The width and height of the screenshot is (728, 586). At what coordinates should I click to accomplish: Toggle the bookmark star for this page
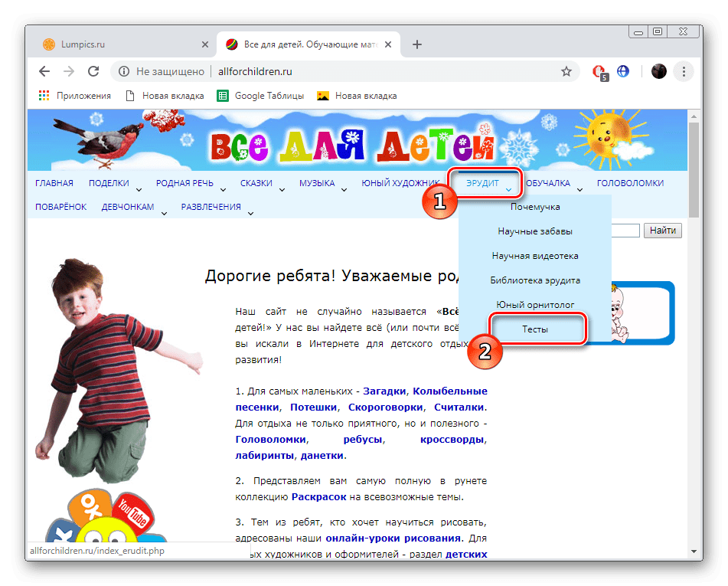566,70
